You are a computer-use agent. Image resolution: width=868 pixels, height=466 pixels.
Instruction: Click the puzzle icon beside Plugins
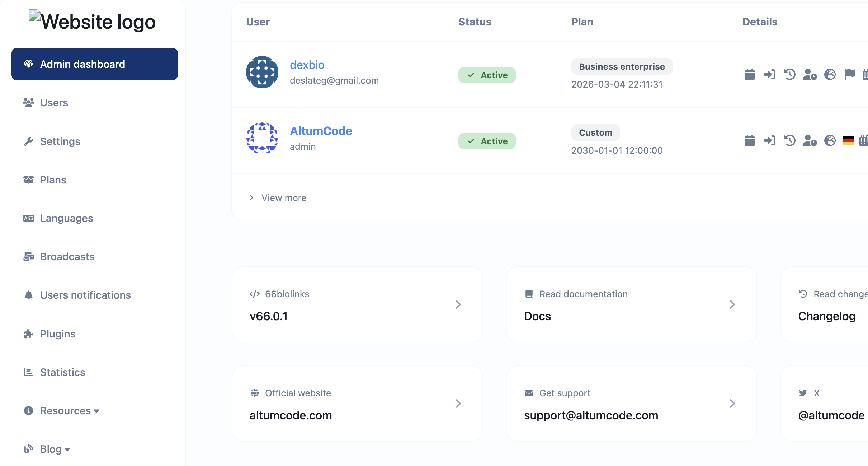[29, 334]
